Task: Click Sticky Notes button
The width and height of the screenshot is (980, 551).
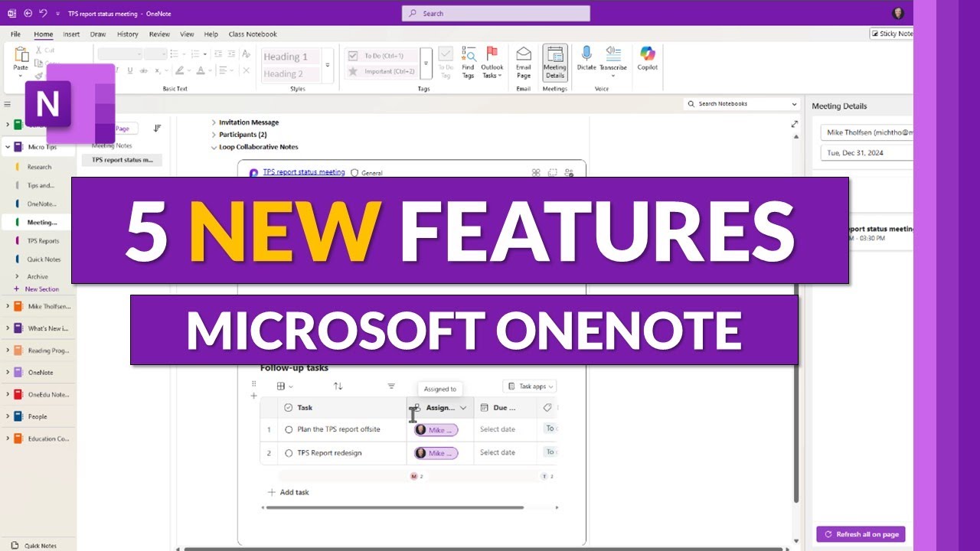Action: pyautogui.click(x=892, y=34)
